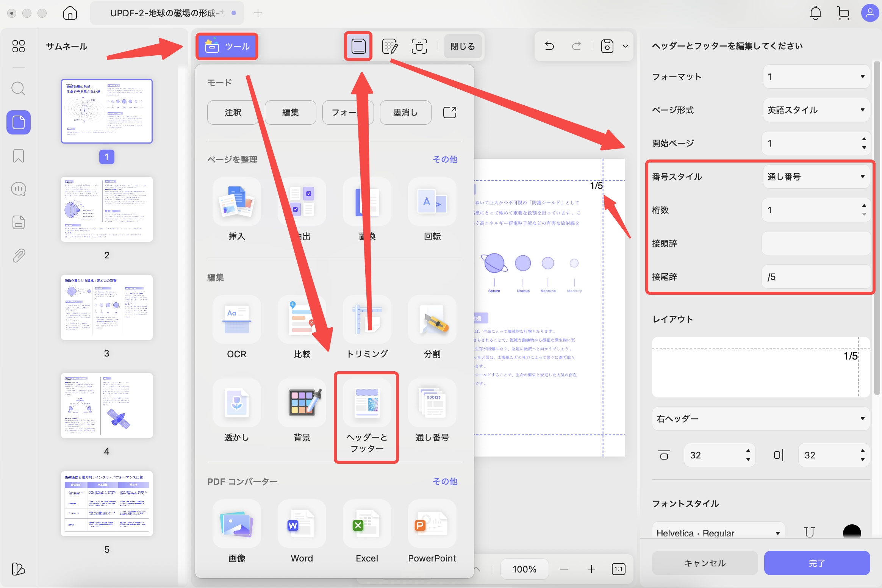This screenshot has width=882, height=588.
Task: Select the redact (墨消し) mode
Action: click(x=405, y=113)
